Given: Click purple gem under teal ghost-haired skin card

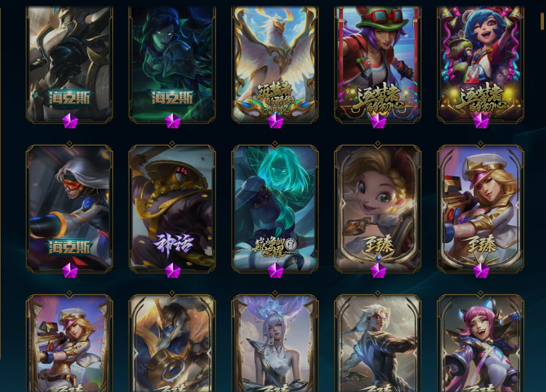Looking at the screenshot, I should coord(276,270).
